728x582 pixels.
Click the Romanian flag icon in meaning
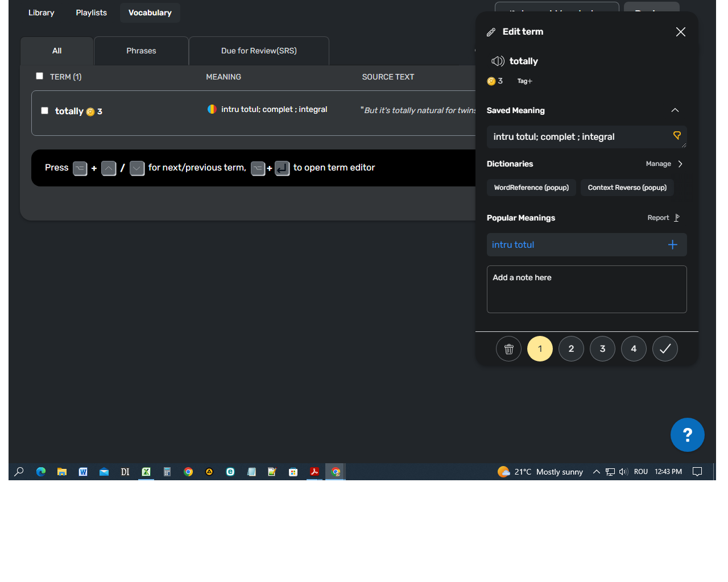pyautogui.click(x=212, y=109)
